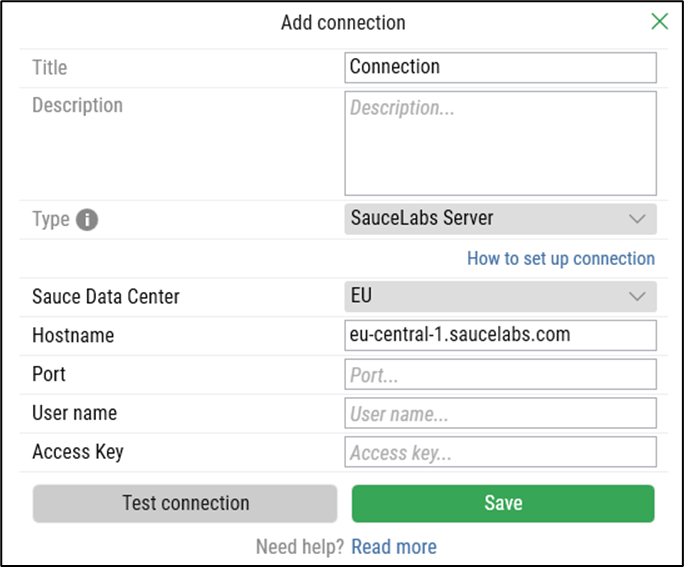
Task: Close the Add connection dialog
Action: [659, 22]
